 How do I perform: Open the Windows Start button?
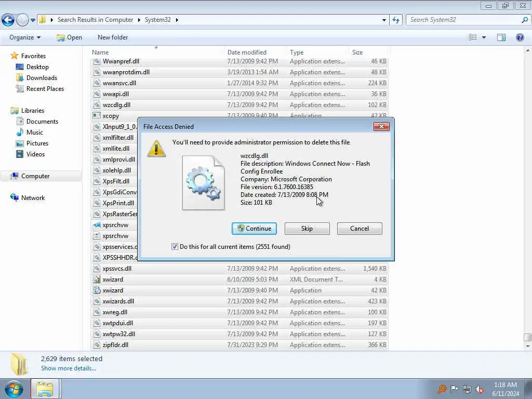pyautogui.click(x=14, y=389)
